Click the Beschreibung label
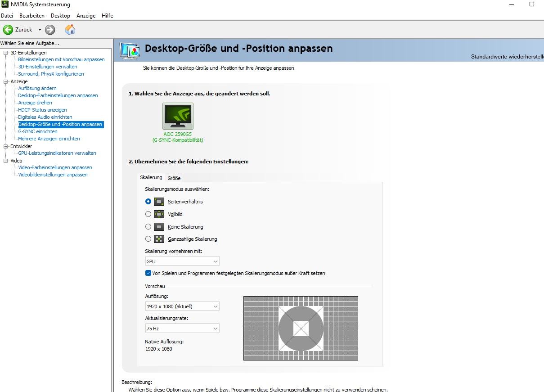 pyautogui.click(x=137, y=382)
